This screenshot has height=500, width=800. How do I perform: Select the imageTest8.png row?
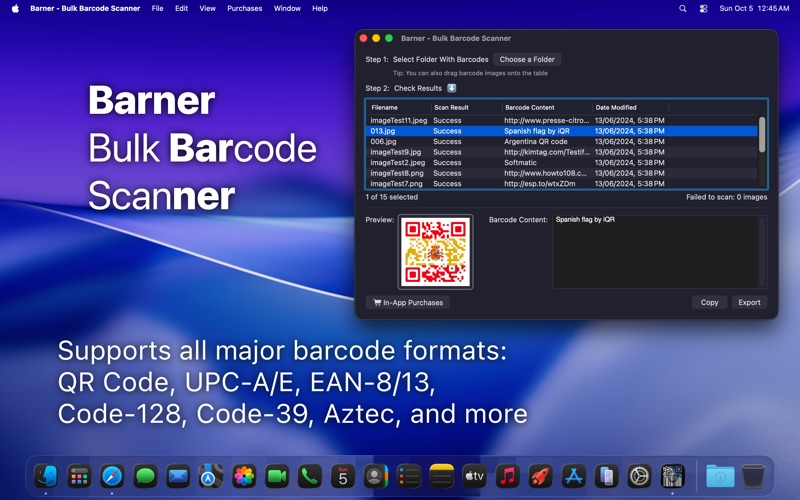563,173
